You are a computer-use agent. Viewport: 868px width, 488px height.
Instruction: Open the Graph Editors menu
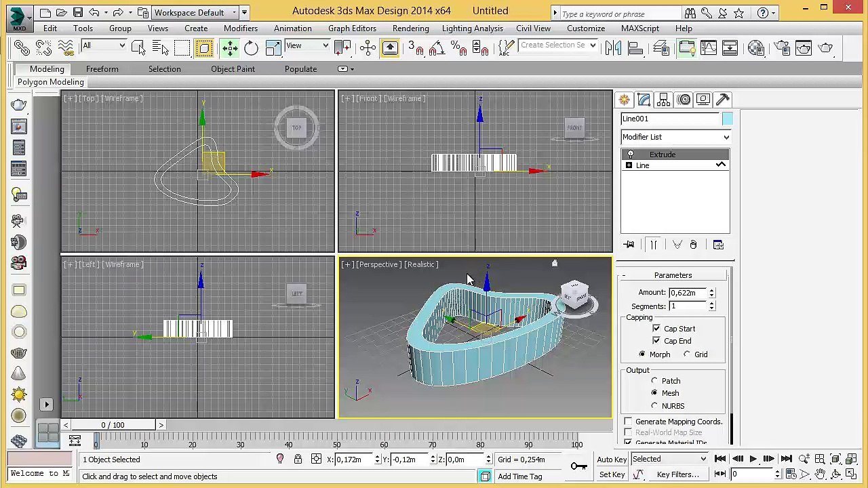pyautogui.click(x=352, y=28)
